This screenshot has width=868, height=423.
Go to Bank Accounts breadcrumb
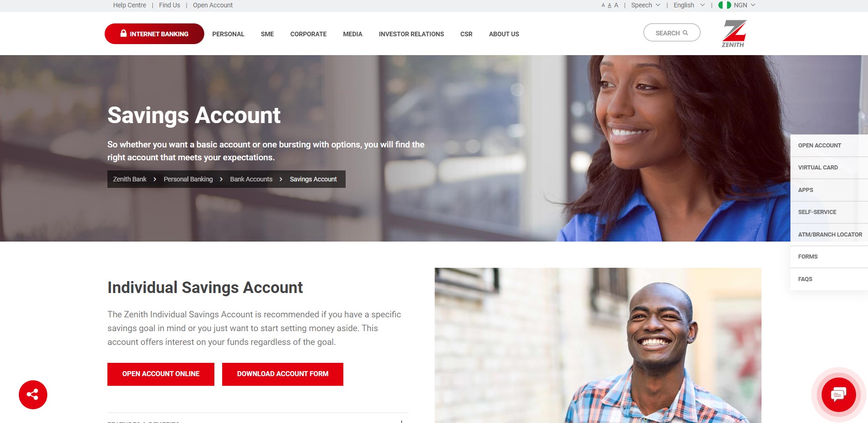(x=251, y=179)
